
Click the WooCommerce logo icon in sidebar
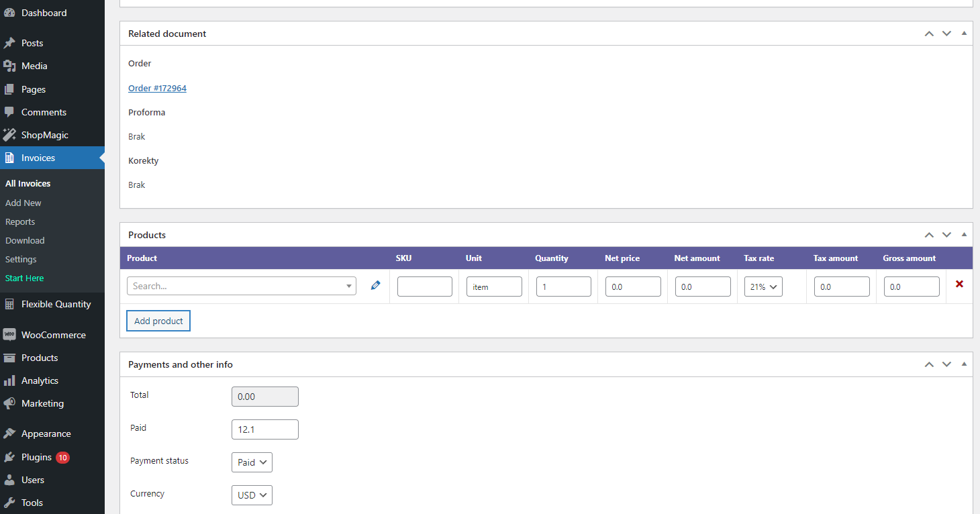click(x=9, y=335)
